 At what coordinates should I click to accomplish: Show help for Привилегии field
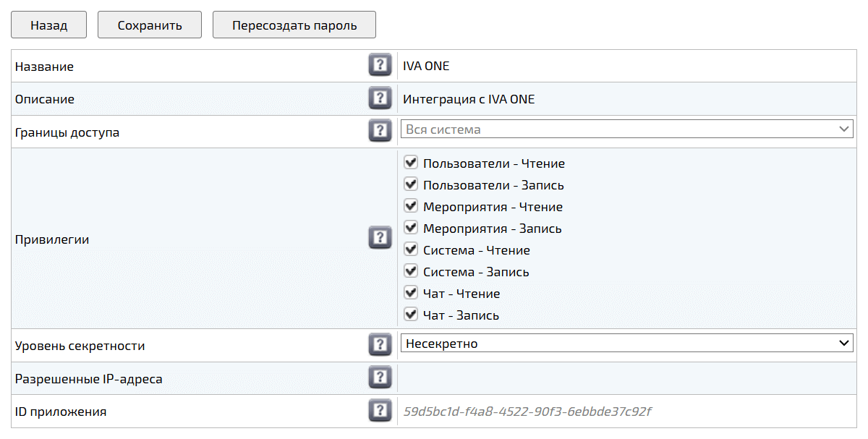[x=380, y=238]
